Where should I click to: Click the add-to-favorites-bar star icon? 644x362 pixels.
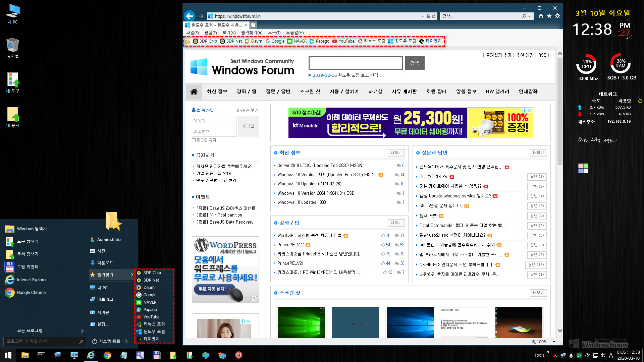[187, 41]
